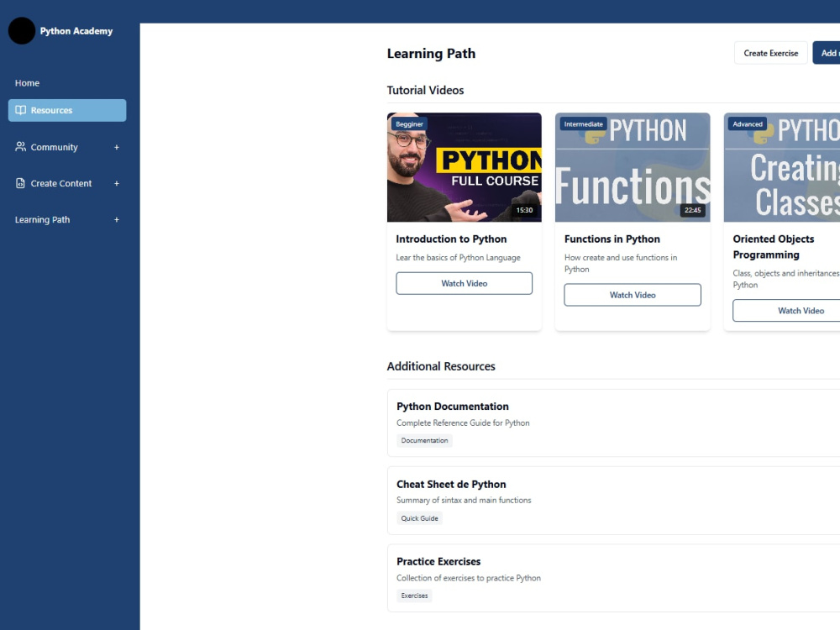840x630 pixels.
Task: Watch Video for Oriented Objects Programming
Action: (x=786, y=311)
